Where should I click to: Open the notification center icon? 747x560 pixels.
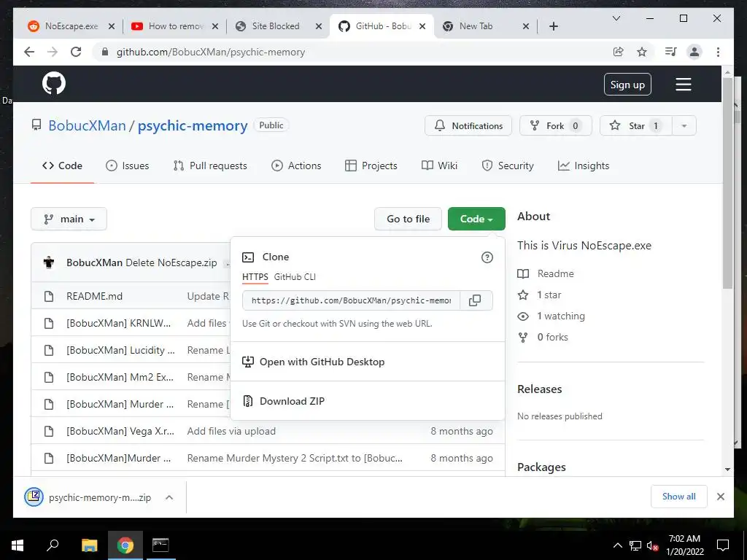723,545
